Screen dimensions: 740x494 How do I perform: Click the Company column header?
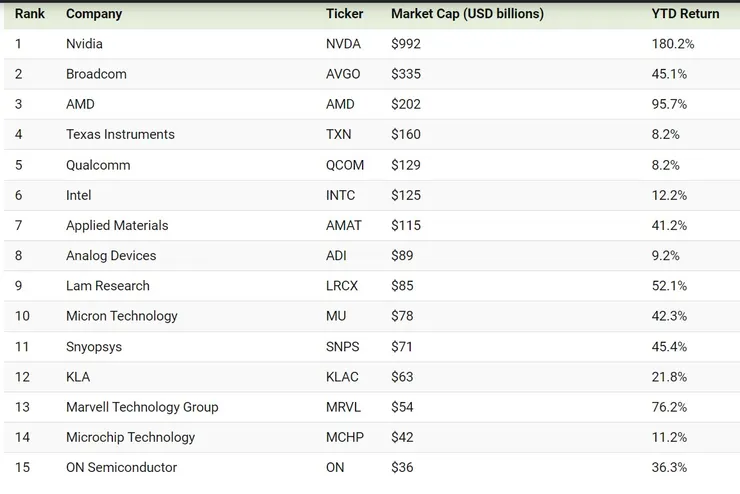(94, 14)
